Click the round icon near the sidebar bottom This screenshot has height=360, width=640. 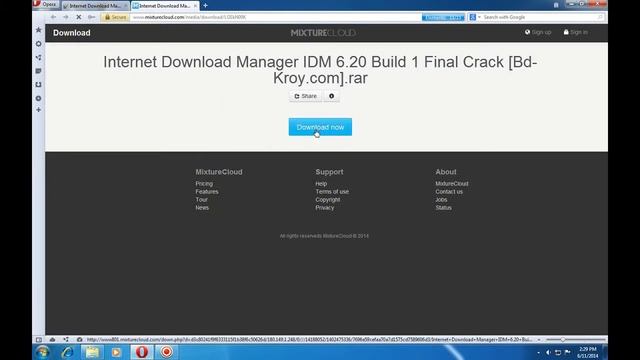click(38, 98)
